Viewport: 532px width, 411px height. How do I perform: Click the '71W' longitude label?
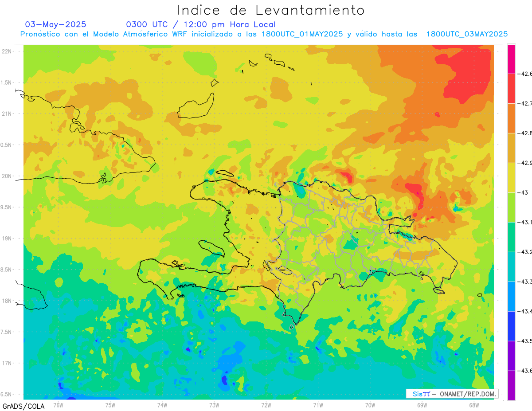click(x=318, y=405)
